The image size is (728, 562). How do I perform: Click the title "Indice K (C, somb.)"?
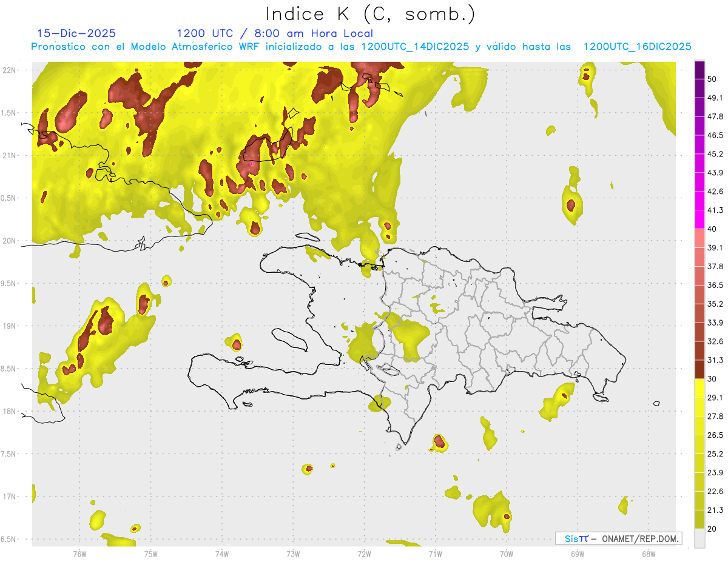pos(371,14)
